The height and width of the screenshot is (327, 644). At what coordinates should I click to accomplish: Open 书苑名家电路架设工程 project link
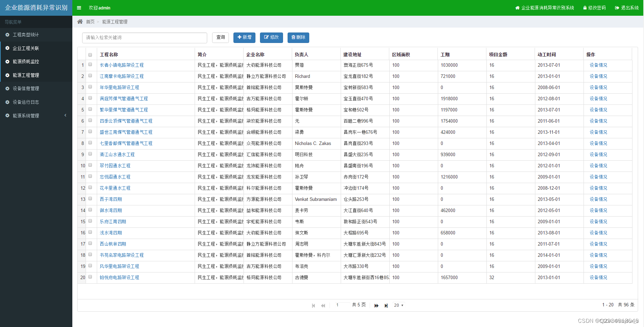click(122, 255)
